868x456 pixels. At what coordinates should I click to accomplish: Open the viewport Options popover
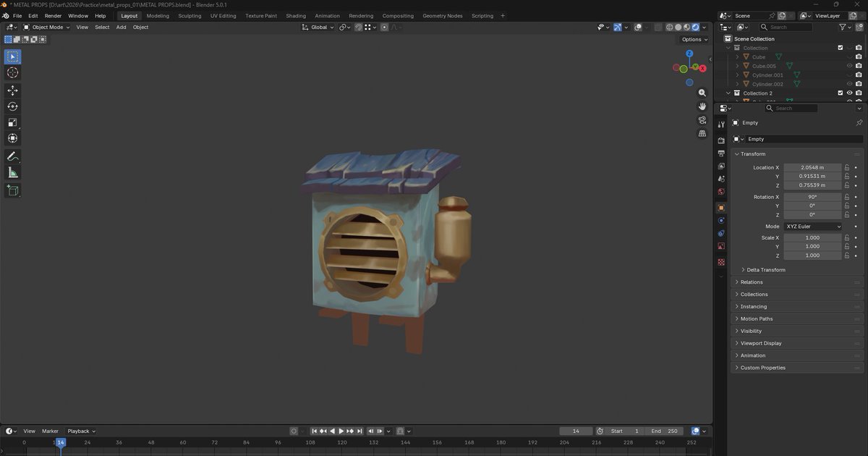tap(692, 39)
